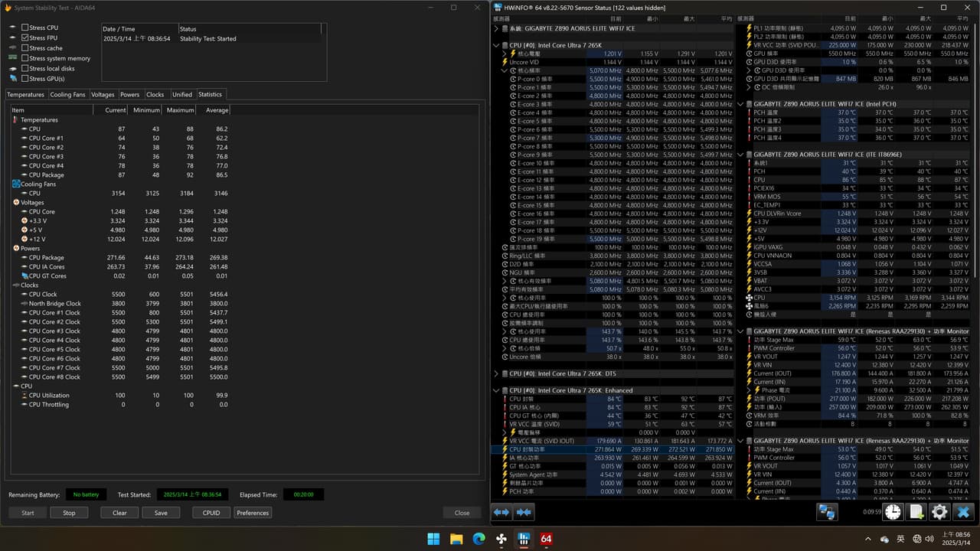
Task: Switch to AIDA64 taskbar icon
Action: [x=547, y=539]
